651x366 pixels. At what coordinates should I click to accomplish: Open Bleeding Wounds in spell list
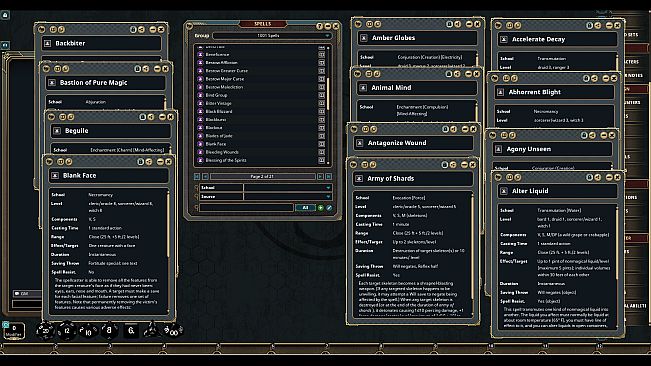(x=222, y=152)
